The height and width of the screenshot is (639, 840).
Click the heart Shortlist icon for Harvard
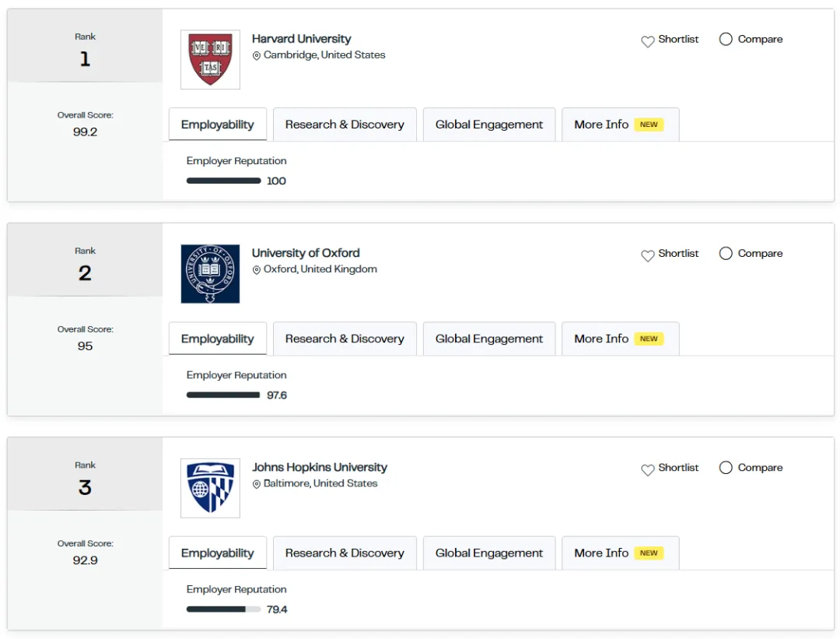pos(647,41)
